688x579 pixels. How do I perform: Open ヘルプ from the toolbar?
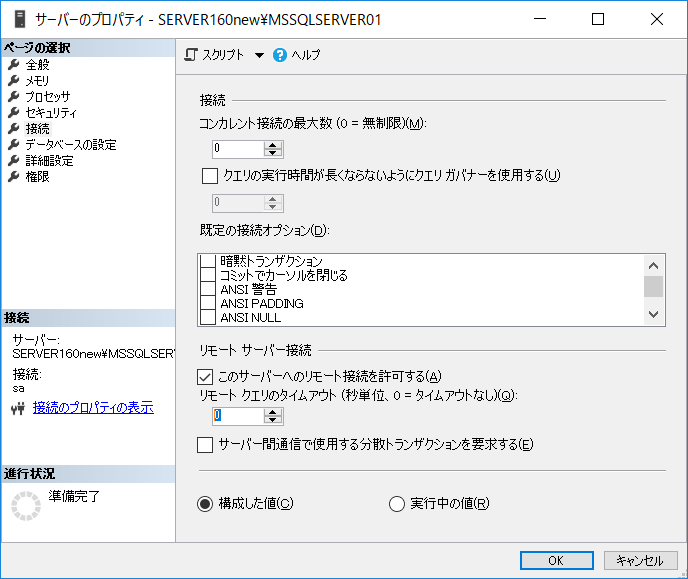[297, 55]
